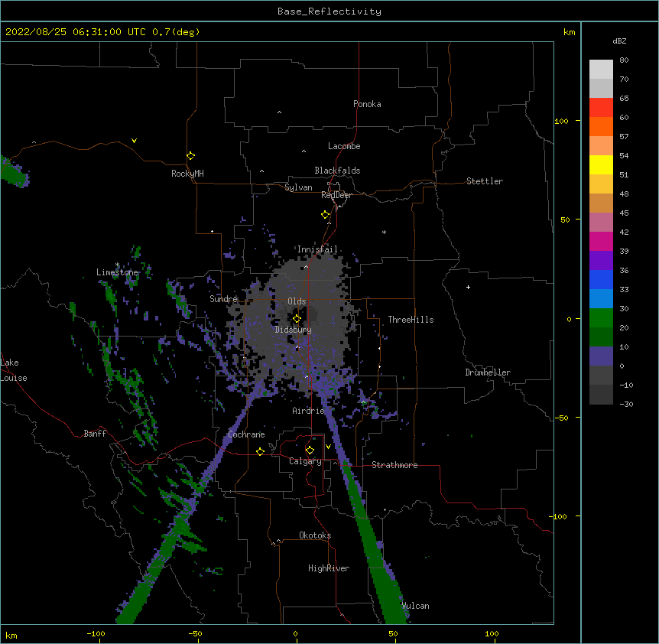The height and width of the screenshot is (644, 659).
Task: Click the white asterisk marker east of Innisfail
Action: click(x=384, y=232)
